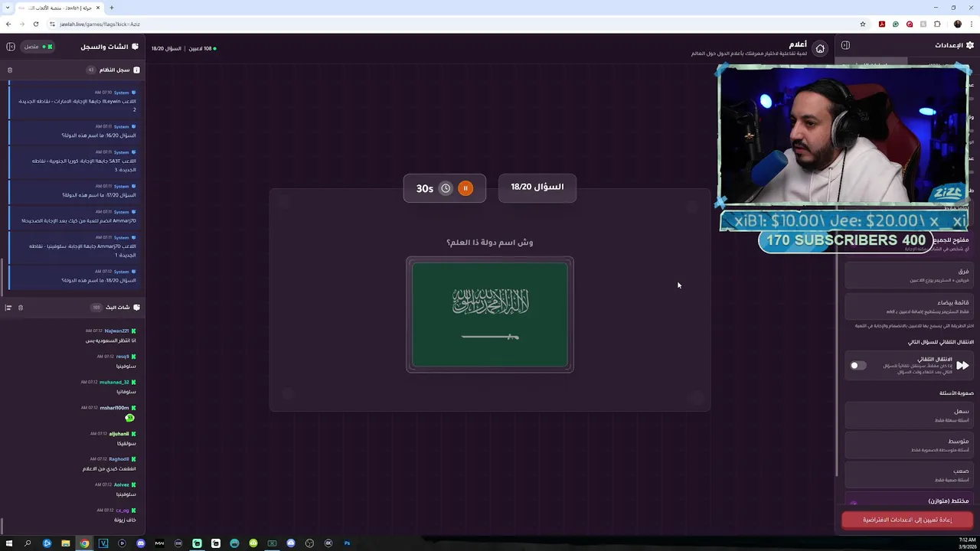Click the green emote in mshari100m's message
Image resolution: width=980 pixels, height=551 pixels.
[x=130, y=418]
